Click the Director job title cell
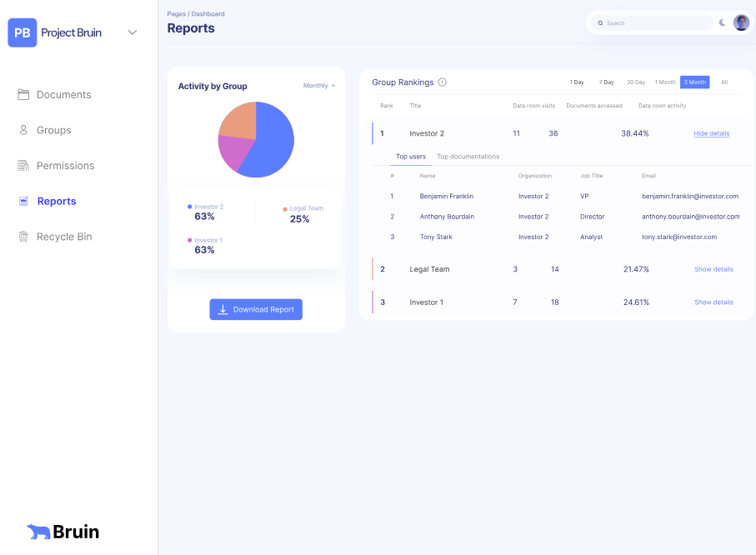Image resolution: width=756 pixels, height=555 pixels. tap(592, 217)
